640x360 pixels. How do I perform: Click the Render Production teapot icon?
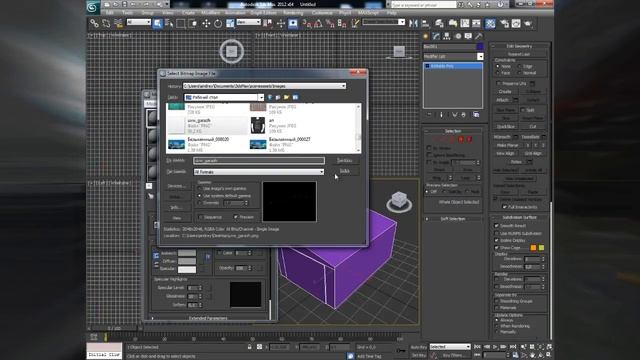point(528,23)
